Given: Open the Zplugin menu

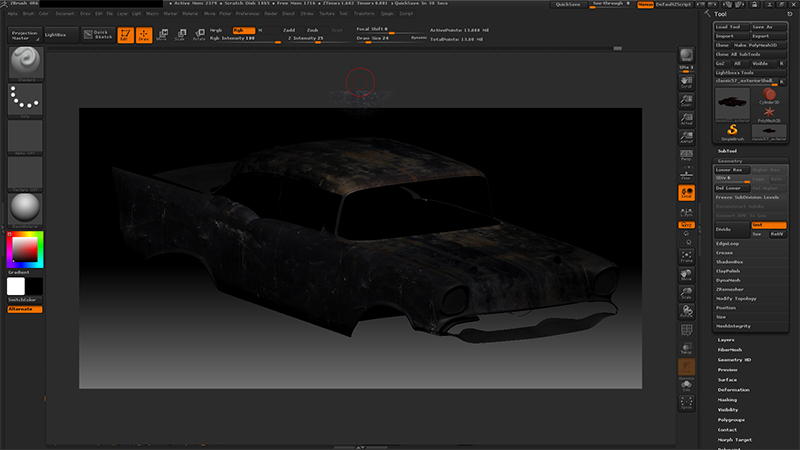Looking at the screenshot, I should pos(387,14).
